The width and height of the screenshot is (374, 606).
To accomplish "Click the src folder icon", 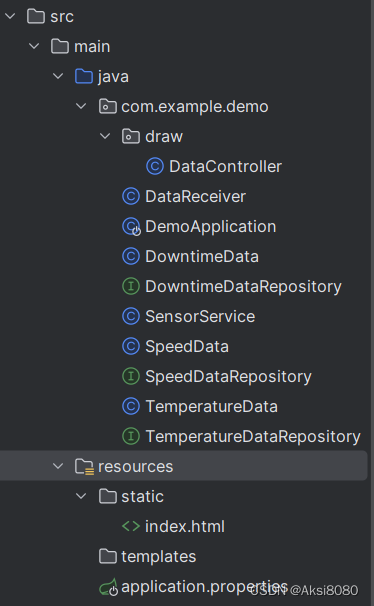I will pos(36,16).
